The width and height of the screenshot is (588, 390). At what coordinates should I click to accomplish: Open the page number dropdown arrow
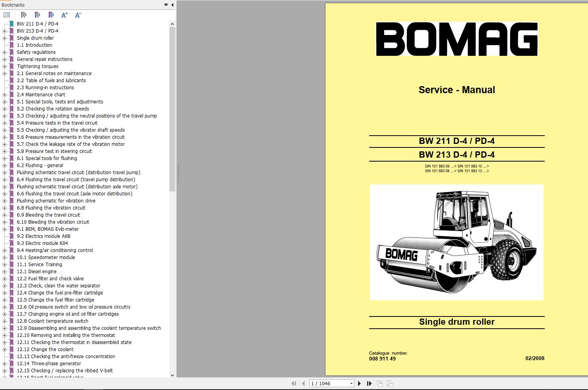[x=351, y=383]
